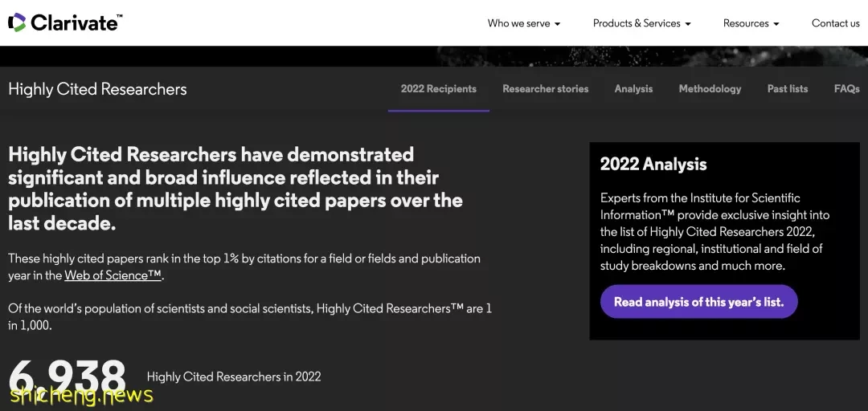Open the Analysis tab
Screen dimensions: 868x411
click(x=633, y=88)
